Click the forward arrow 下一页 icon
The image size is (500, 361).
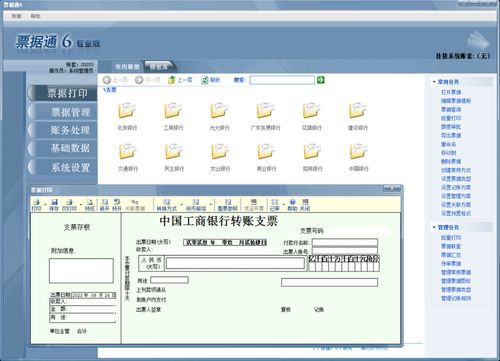pos(139,80)
